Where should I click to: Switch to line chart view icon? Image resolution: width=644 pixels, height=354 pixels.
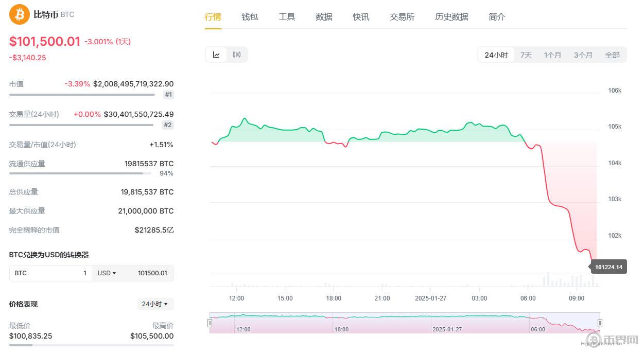tap(216, 55)
